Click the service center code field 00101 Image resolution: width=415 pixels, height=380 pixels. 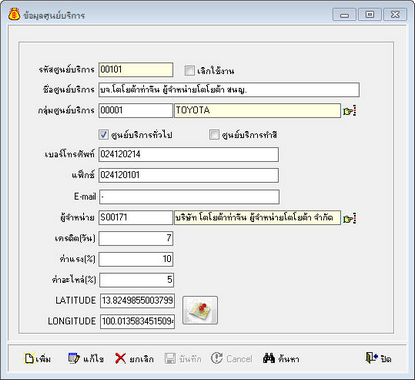(x=136, y=70)
